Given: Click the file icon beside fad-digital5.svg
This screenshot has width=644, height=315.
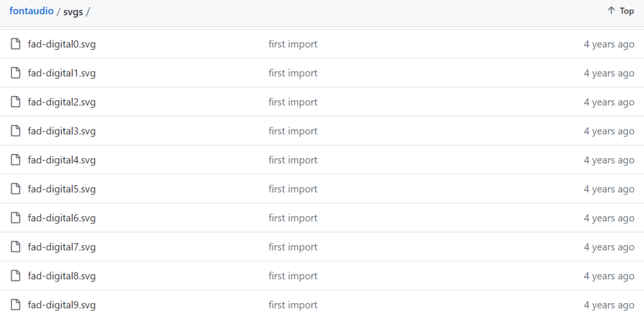Looking at the screenshot, I should tap(16, 189).
